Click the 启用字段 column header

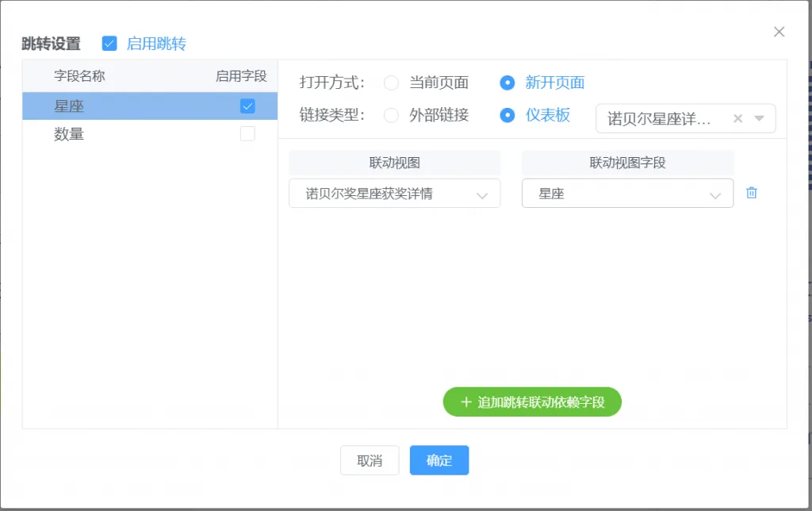tap(241, 76)
